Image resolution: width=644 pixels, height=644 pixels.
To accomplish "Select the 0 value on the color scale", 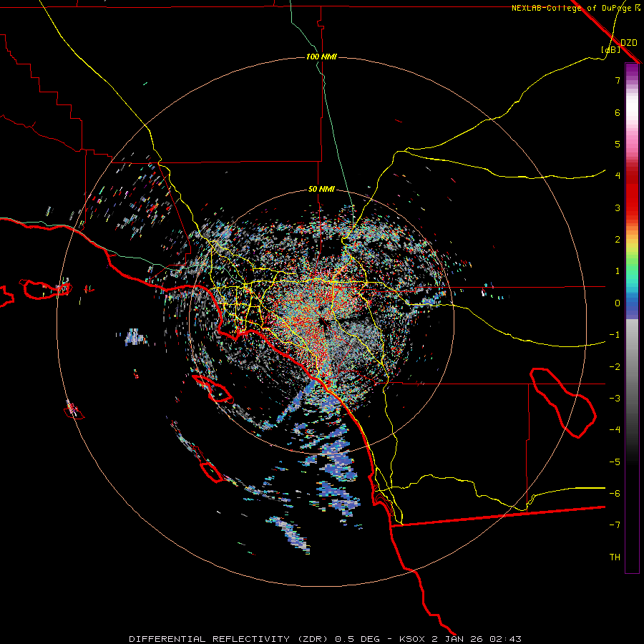I will tap(618, 303).
